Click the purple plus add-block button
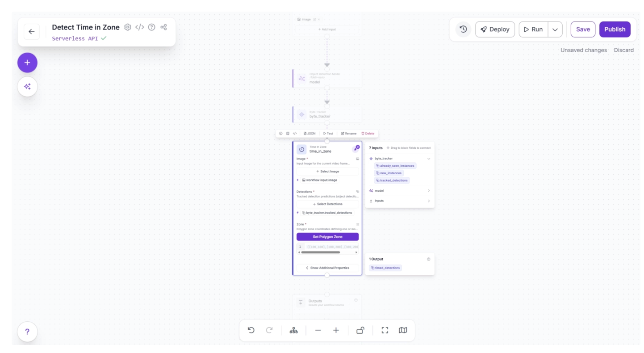Viewport: 644px width, 353px height. point(27,63)
